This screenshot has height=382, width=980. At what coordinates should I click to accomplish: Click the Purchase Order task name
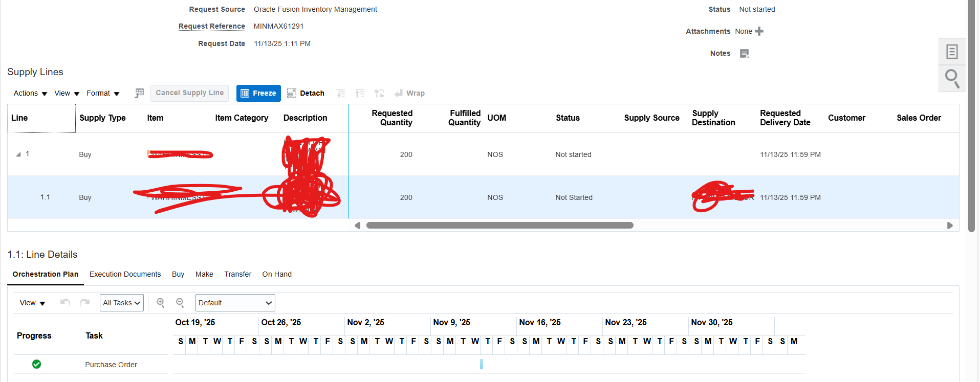click(x=111, y=365)
